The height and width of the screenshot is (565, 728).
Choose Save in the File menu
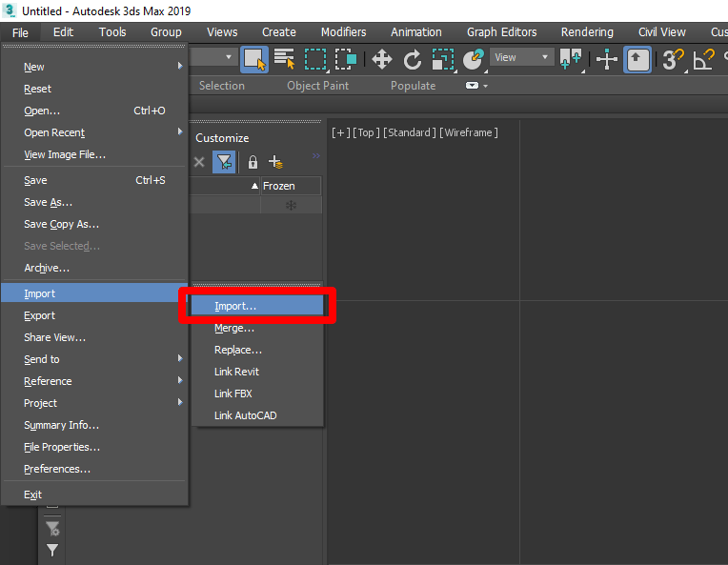94,180
